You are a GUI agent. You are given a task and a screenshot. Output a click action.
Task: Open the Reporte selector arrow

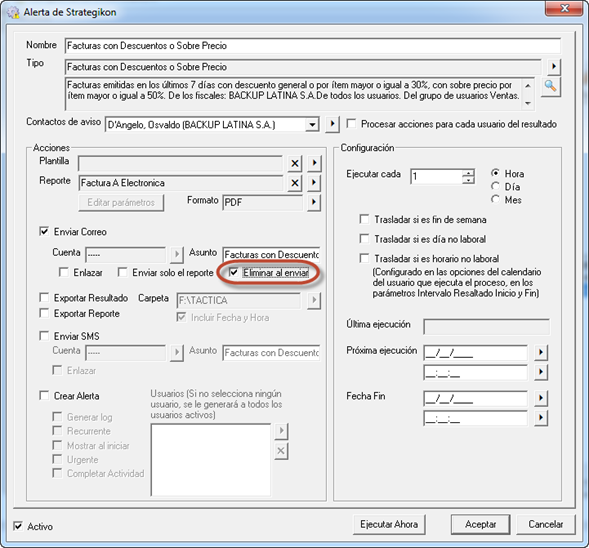pos(314,183)
